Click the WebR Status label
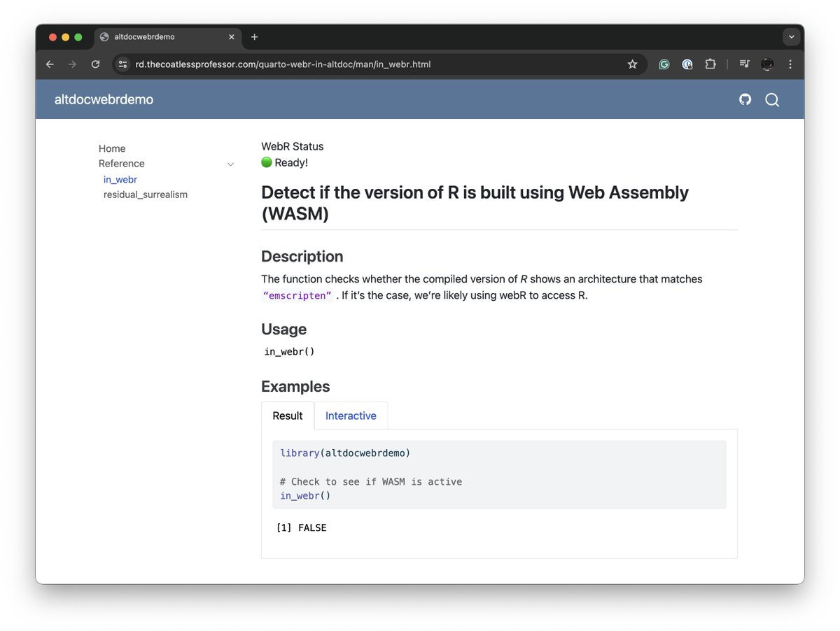840x631 pixels. [x=293, y=146]
